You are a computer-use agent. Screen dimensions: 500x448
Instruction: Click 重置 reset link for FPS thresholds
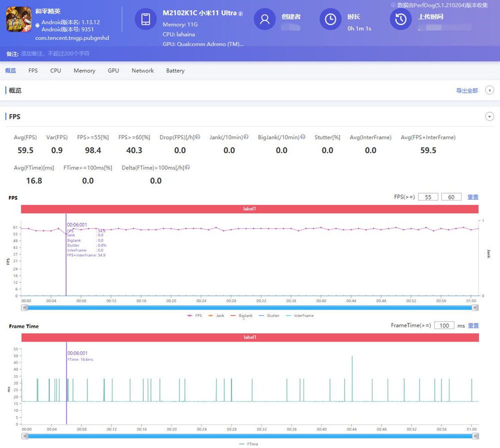pyautogui.click(x=473, y=197)
